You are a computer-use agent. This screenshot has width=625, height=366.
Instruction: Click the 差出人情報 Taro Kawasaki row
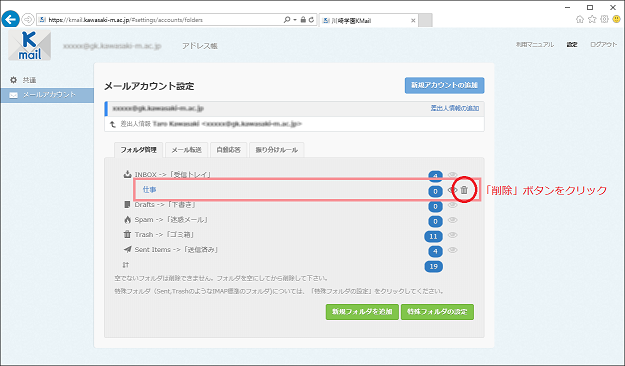pyautogui.click(x=295, y=124)
